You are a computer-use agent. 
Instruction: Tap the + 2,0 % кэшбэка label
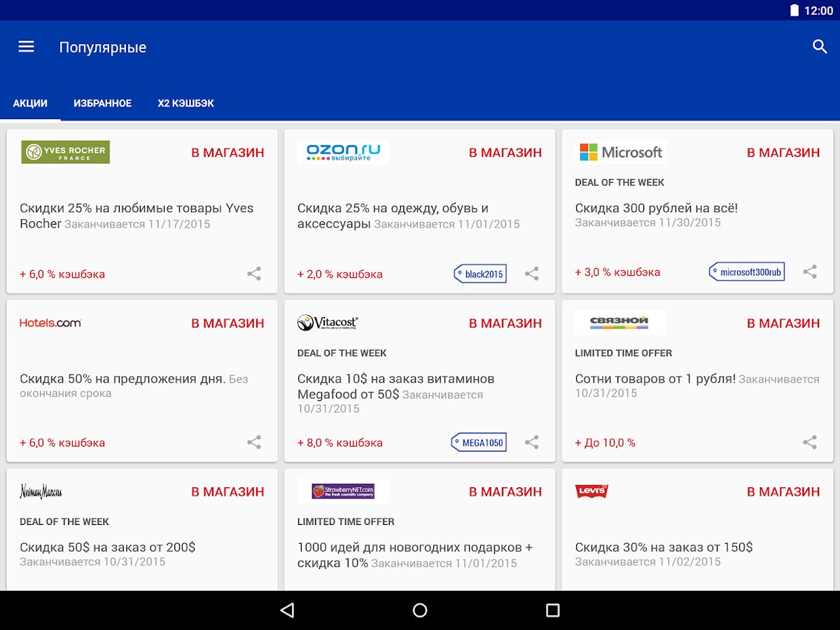click(340, 274)
